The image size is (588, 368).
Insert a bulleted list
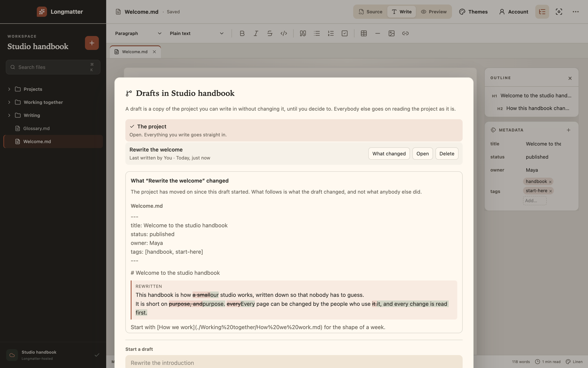click(x=317, y=33)
